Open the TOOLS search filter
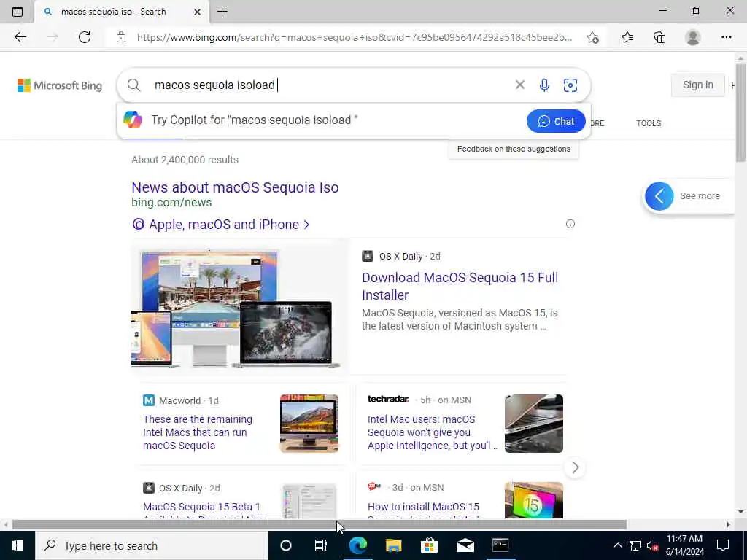This screenshot has width=747, height=560. coord(649,123)
